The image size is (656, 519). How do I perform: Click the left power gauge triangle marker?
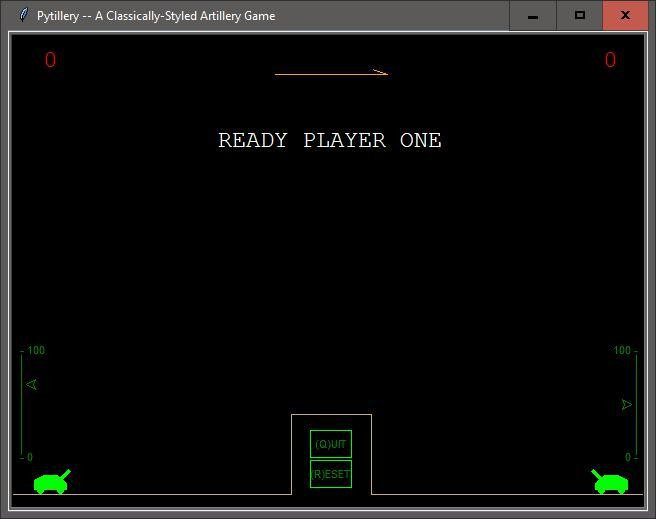point(32,384)
